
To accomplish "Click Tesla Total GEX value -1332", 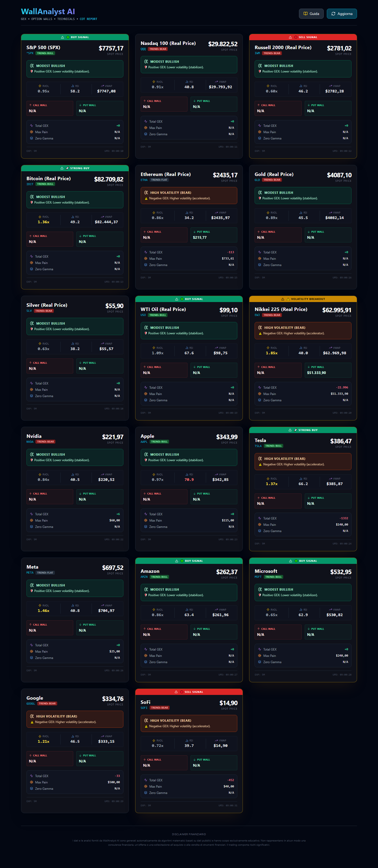I will pyautogui.click(x=344, y=518).
